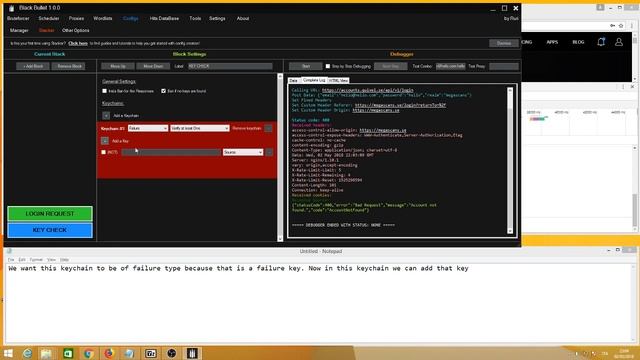Select the blue KEY CHECK block
The width and height of the screenshot is (640, 360).
pyautogui.click(x=50, y=230)
